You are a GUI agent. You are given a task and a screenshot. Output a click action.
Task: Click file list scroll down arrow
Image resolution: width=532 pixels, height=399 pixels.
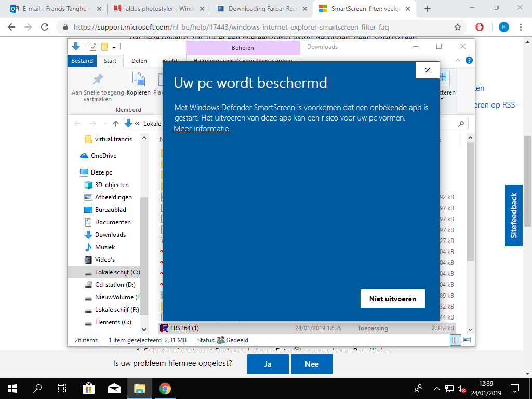[x=470, y=329]
